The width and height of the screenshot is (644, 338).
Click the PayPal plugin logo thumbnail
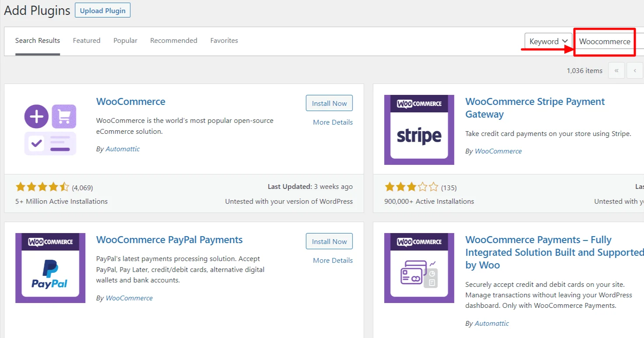[50, 268]
